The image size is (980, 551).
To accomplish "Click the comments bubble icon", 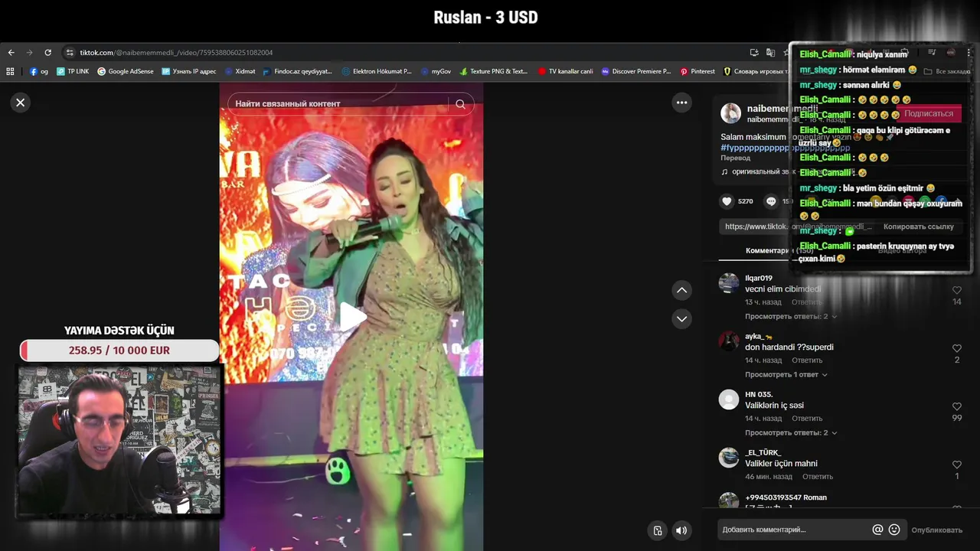I will pos(771,201).
